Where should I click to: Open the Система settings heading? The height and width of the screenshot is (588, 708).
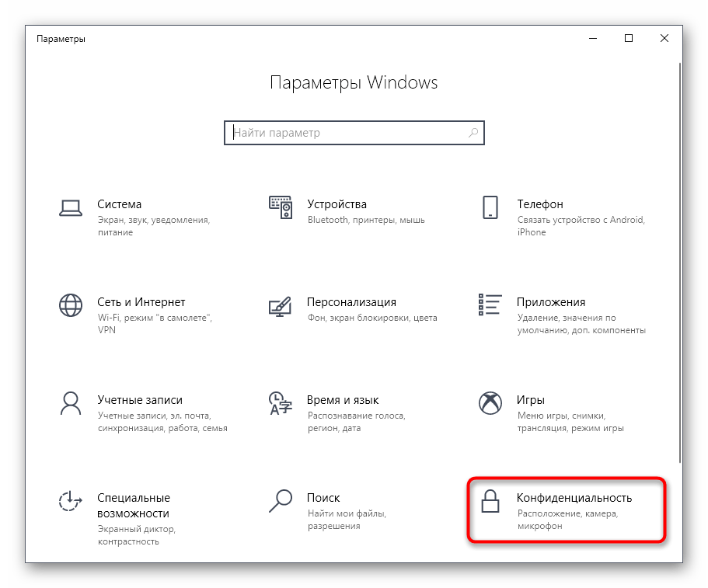[119, 204]
